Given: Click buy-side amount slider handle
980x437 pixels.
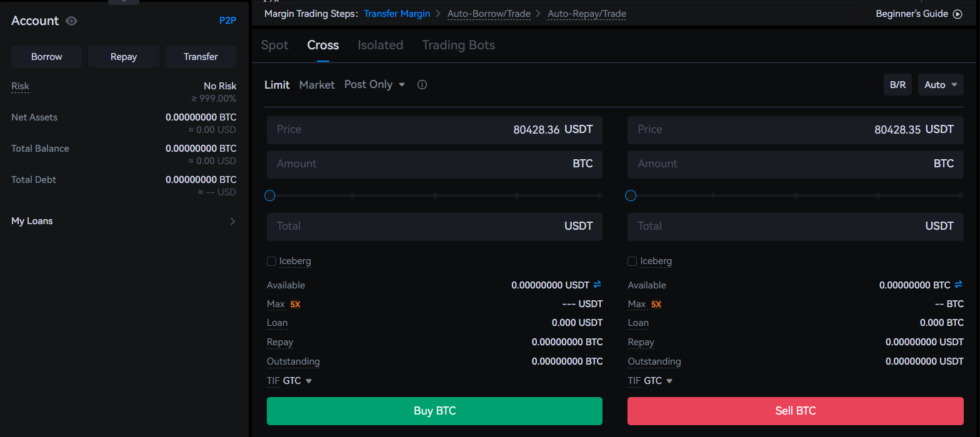Looking at the screenshot, I should [x=270, y=195].
